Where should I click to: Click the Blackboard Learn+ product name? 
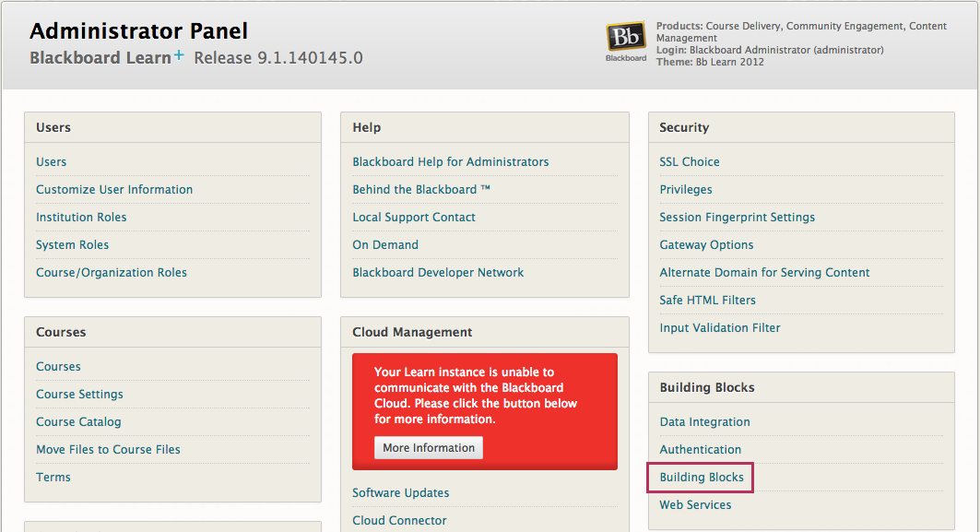click(107, 57)
